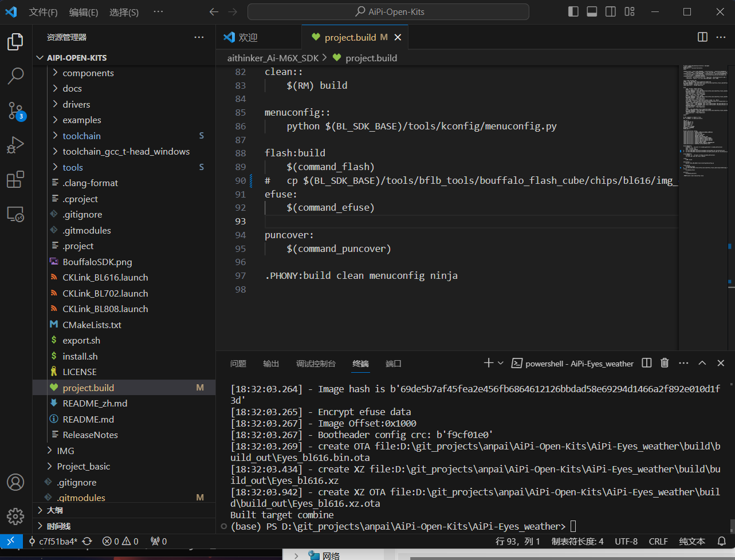Close the terminal panel
This screenshot has width=735, height=560.
pyautogui.click(x=721, y=363)
